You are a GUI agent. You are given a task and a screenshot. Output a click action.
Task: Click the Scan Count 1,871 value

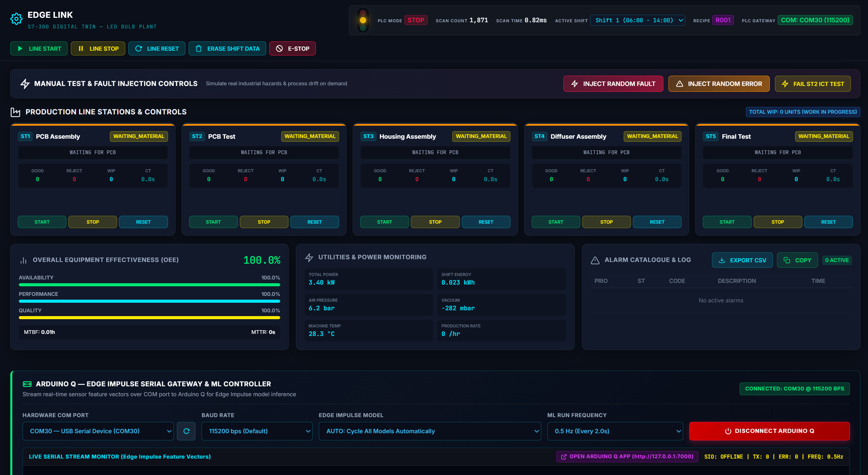coord(479,20)
